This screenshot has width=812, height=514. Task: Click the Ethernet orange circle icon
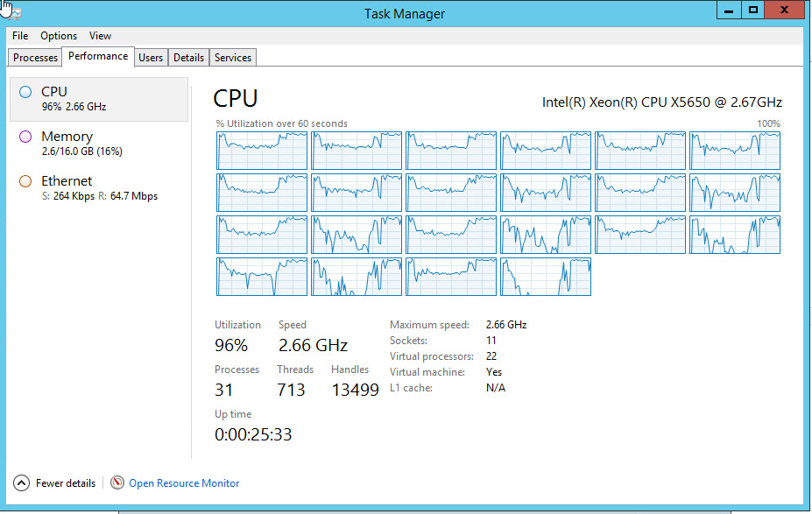click(25, 181)
